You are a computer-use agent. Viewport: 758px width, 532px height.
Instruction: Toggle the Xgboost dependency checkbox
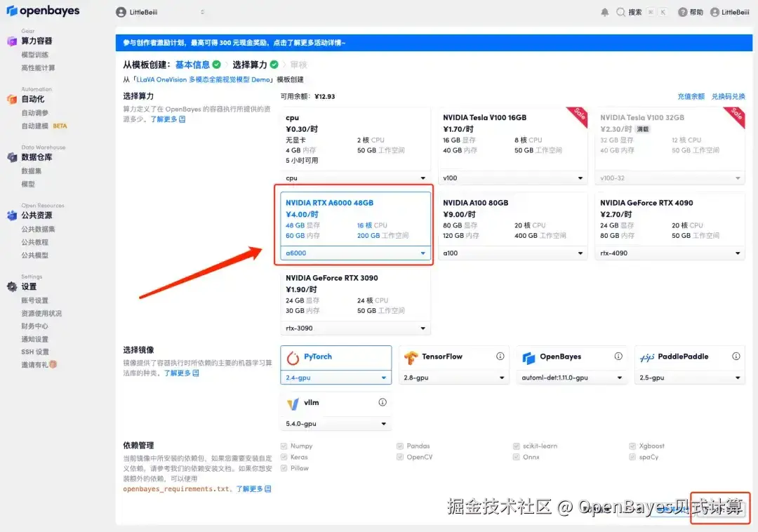[x=632, y=446]
